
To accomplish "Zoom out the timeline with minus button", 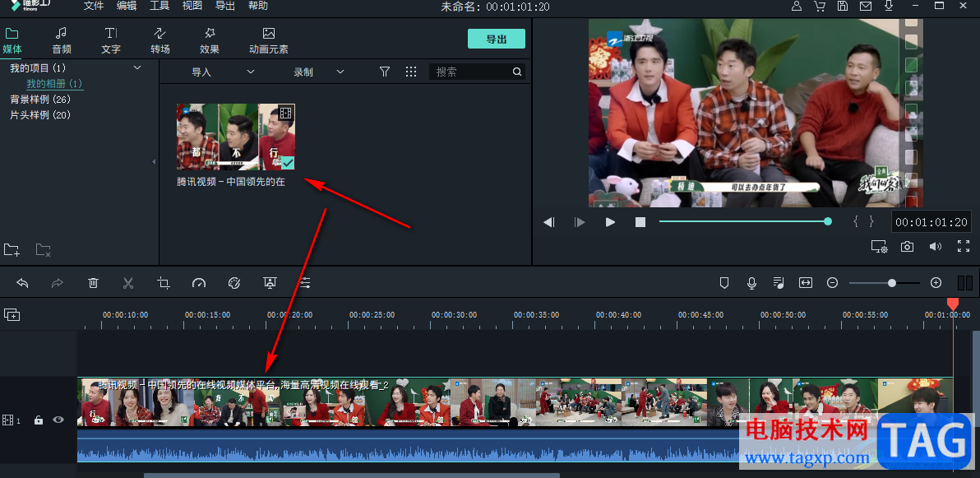I will coord(833,283).
